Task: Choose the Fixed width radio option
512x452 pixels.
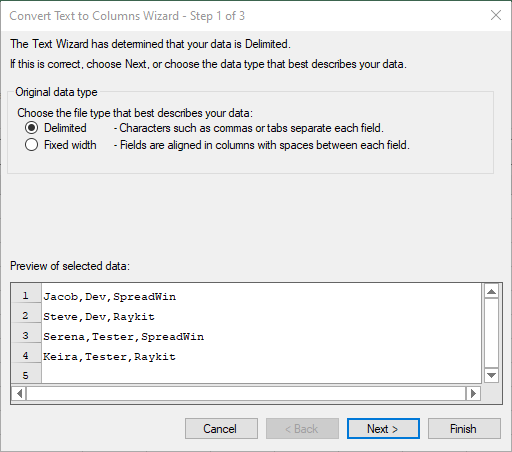Action: (x=31, y=145)
